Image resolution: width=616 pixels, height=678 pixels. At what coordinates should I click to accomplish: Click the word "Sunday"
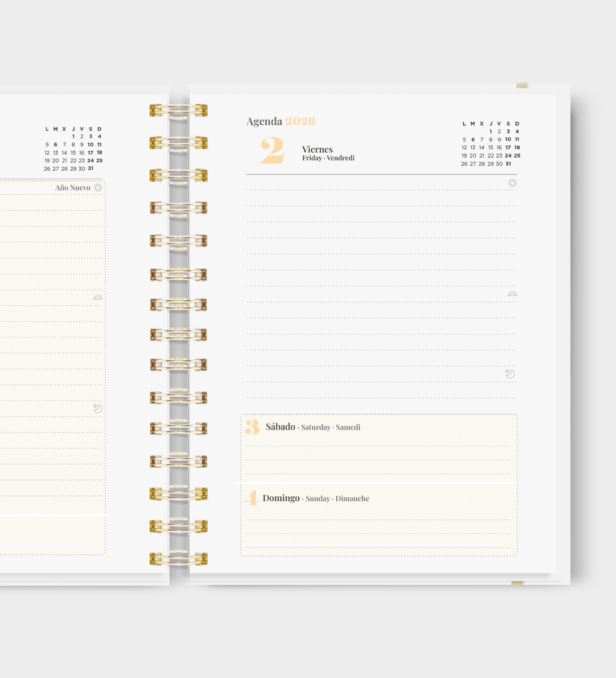[318, 499]
